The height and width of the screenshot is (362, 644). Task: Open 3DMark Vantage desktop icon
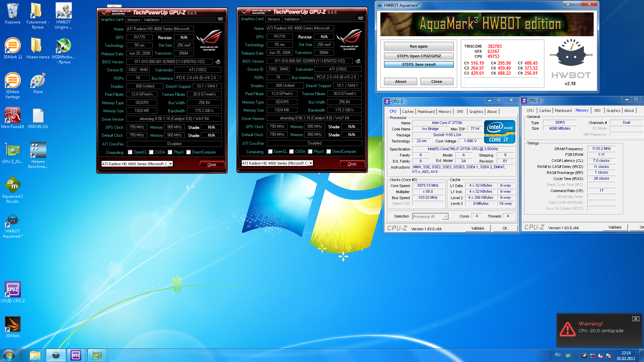(12, 85)
